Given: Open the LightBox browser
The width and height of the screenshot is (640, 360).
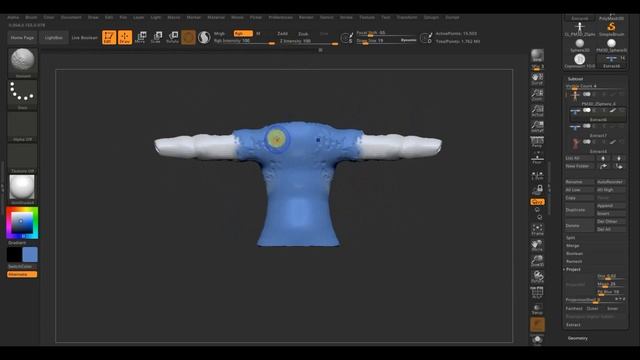Looking at the screenshot, I should click(54, 38).
